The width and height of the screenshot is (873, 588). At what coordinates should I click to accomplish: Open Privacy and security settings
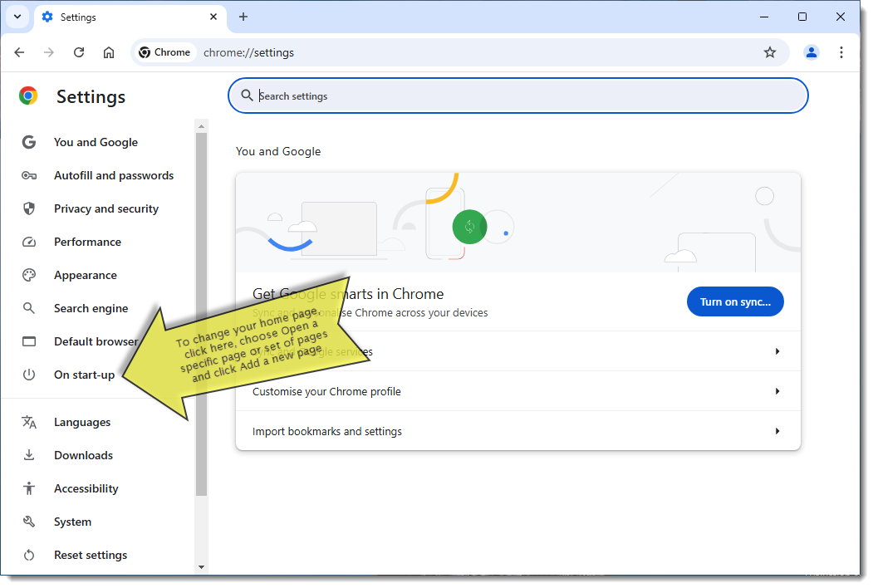point(105,208)
